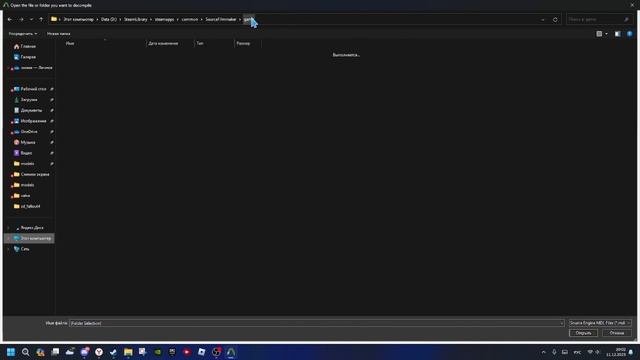Jump to SourceFilmmaker in the breadcrumb
Viewport: 640px width, 360px height.
[220, 19]
